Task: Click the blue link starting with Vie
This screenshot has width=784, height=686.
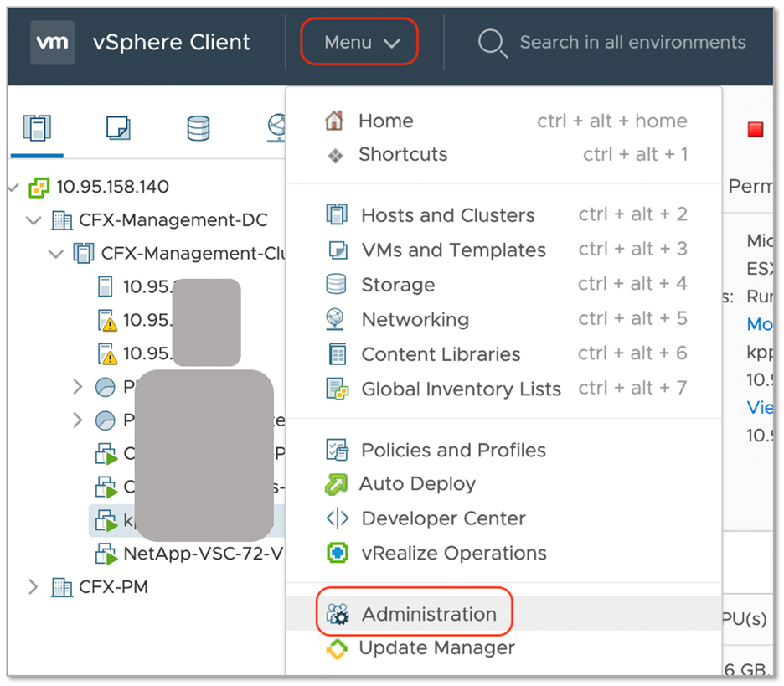Action: [x=759, y=408]
